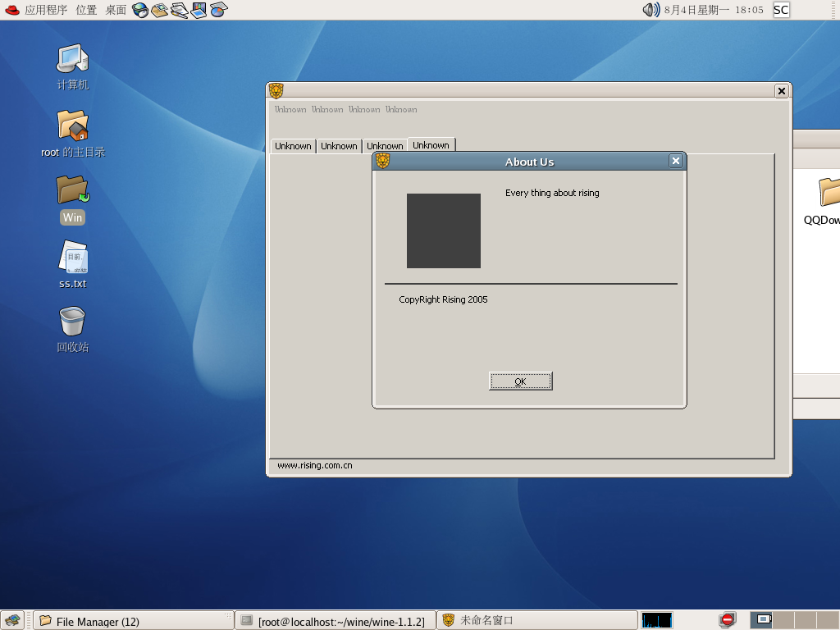840x630 pixels.
Task: Select the Win folder desktop icon
Action: (72, 199)
